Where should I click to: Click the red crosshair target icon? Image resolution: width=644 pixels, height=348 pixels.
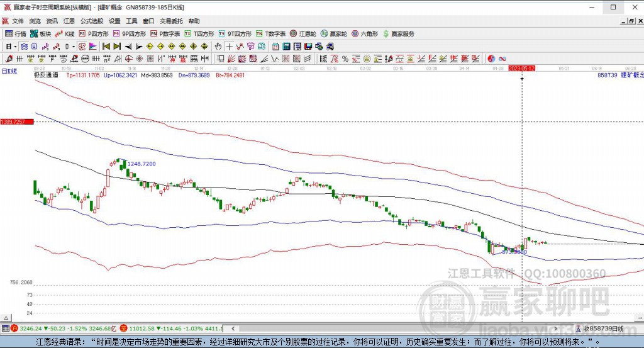[128, 59]
